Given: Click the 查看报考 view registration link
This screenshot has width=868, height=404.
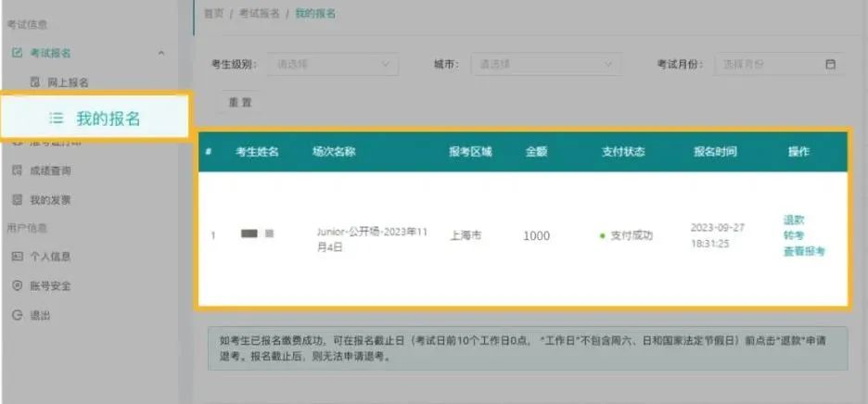Looking at the screenshot, I should (x=803, y=251).
